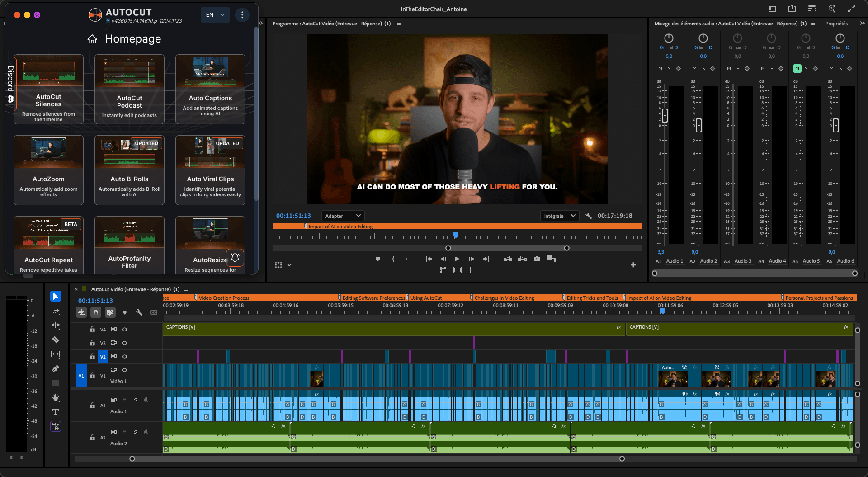Image resolution: width=868 pixels, height=477 pixels.
Task: Open AutoCut Silences feature
Action: pyautogui.click(x=48, y=90)
